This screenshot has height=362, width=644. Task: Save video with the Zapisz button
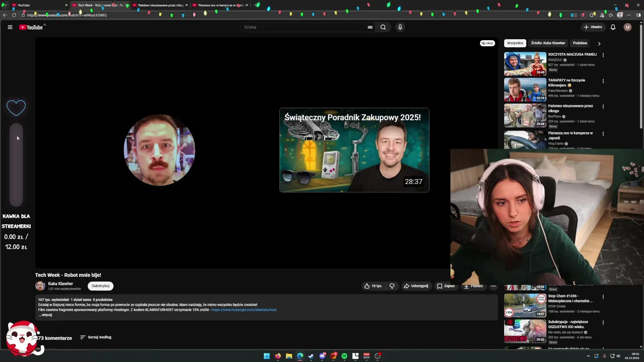(x=446, y=286)
